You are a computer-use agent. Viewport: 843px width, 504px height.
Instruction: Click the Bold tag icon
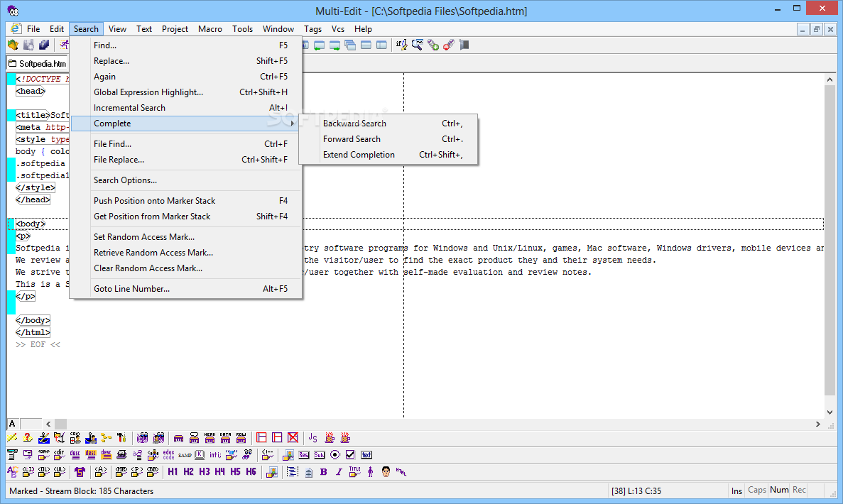324,472
